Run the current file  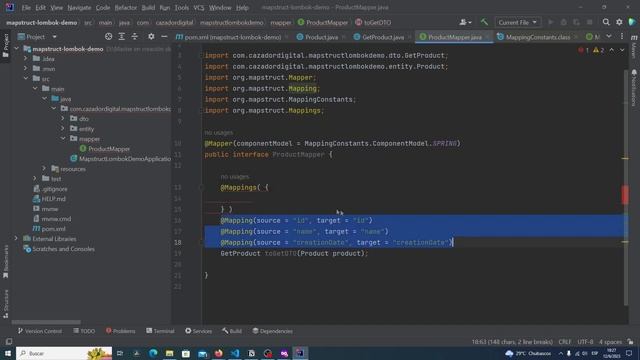pyautogui.click(x=551, y=22)
